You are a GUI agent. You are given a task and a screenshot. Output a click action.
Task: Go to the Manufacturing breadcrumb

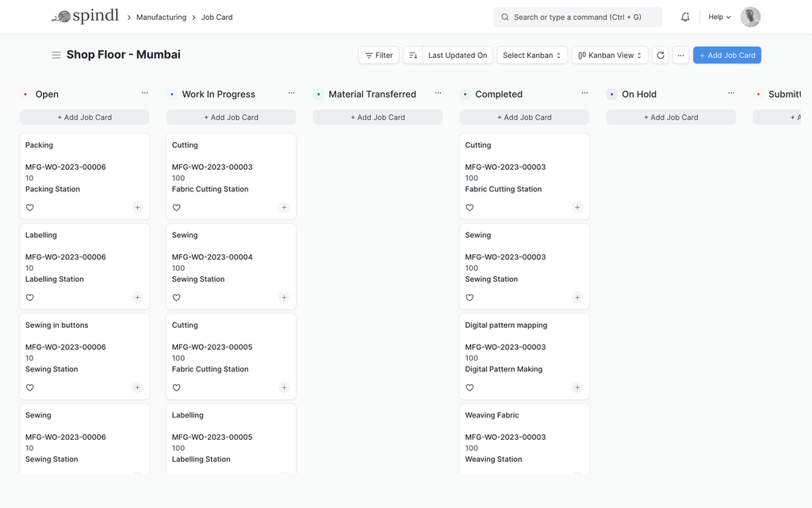(161, 17)
